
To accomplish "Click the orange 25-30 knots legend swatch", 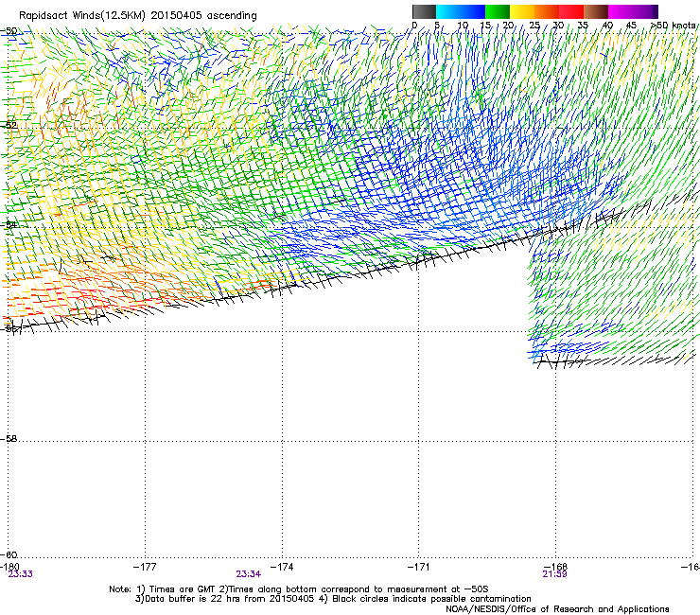I will click(x=547, y=11).
